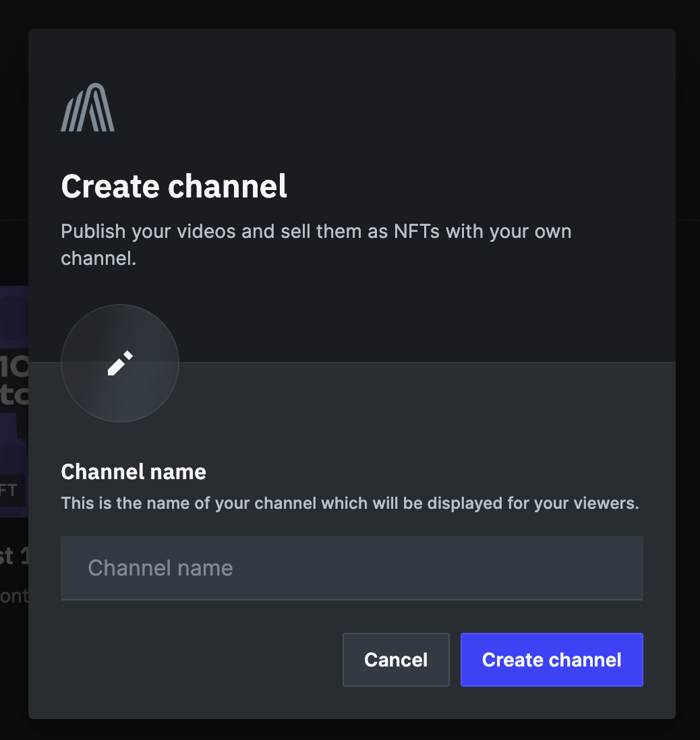
Task: Select the channel name helper text line
Action: (x=349, y=503)
